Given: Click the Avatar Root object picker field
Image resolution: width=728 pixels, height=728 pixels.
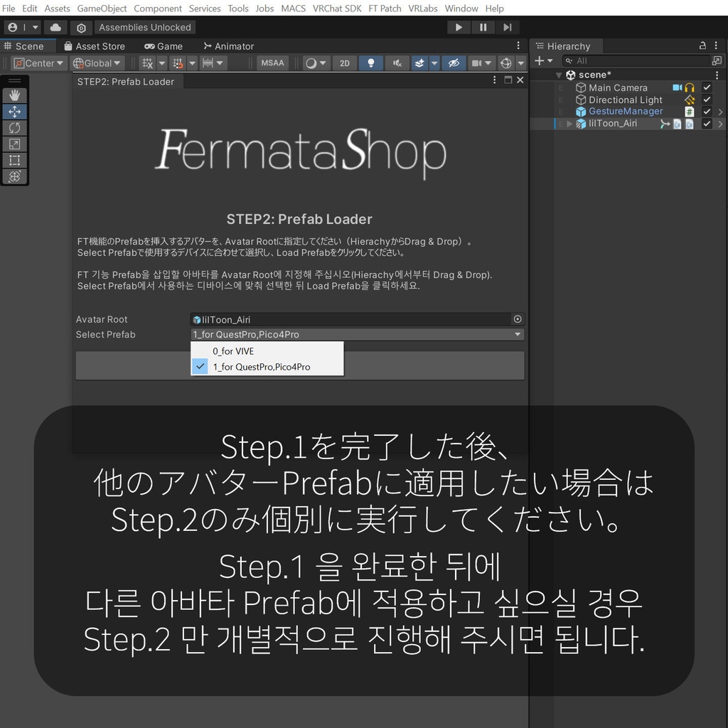Looking at the screenshot, I should (x=518, y=318).
